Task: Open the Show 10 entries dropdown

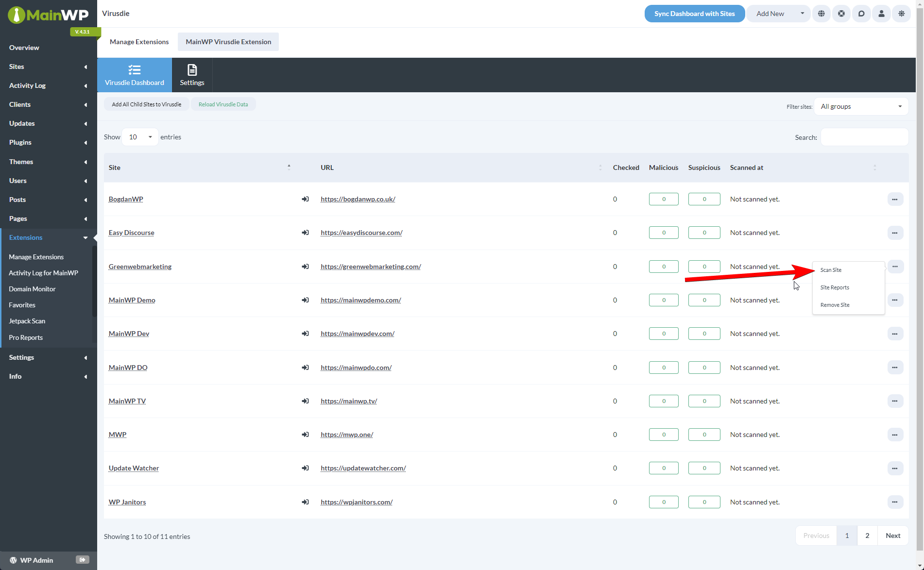Action: point(140,137)
